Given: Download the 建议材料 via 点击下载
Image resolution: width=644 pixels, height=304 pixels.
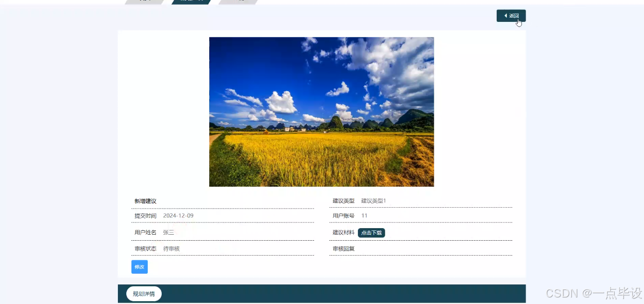Looking at the screenshot, I should tap(371, 233).
